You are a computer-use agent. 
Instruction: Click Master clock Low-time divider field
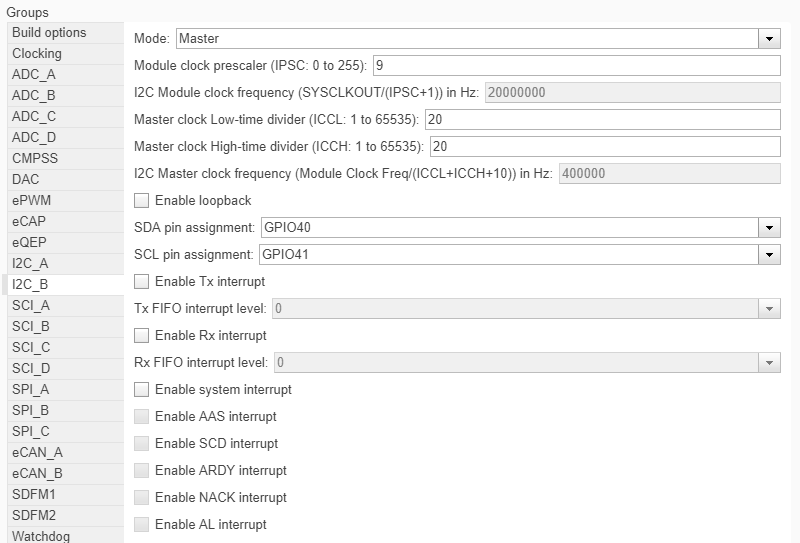coord(602,120)
